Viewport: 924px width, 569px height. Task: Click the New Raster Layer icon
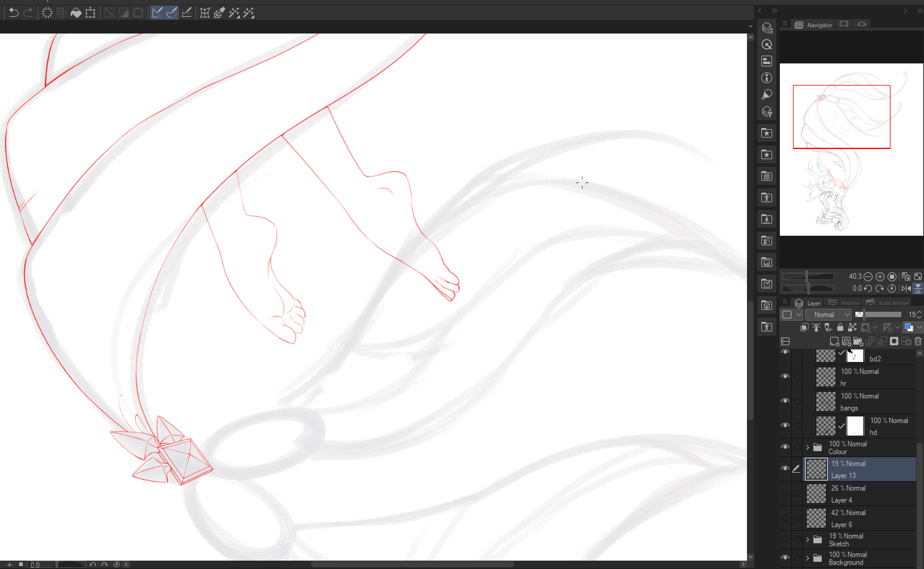tap(834, 342)
